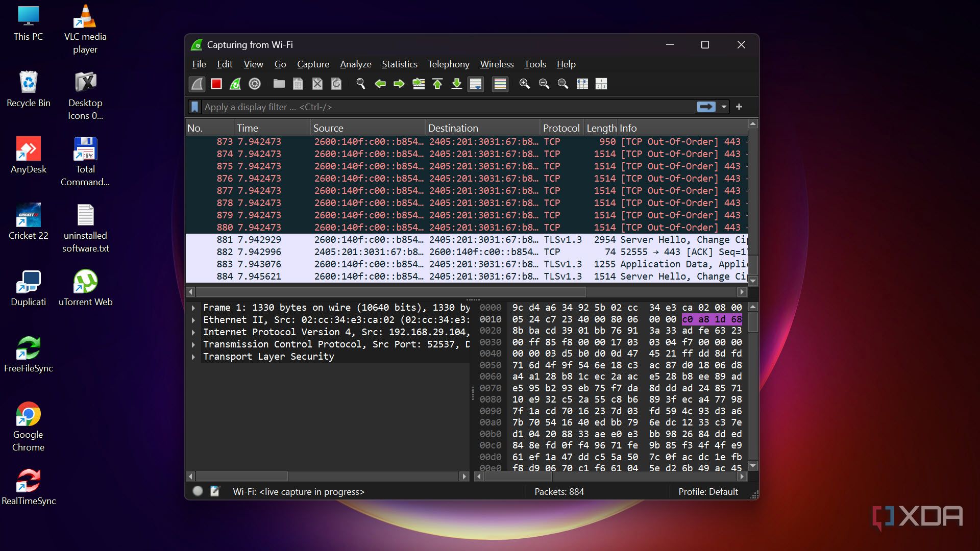Open capture options gear icon
Screen dimensions: 980x551
(x=255, y=84)
